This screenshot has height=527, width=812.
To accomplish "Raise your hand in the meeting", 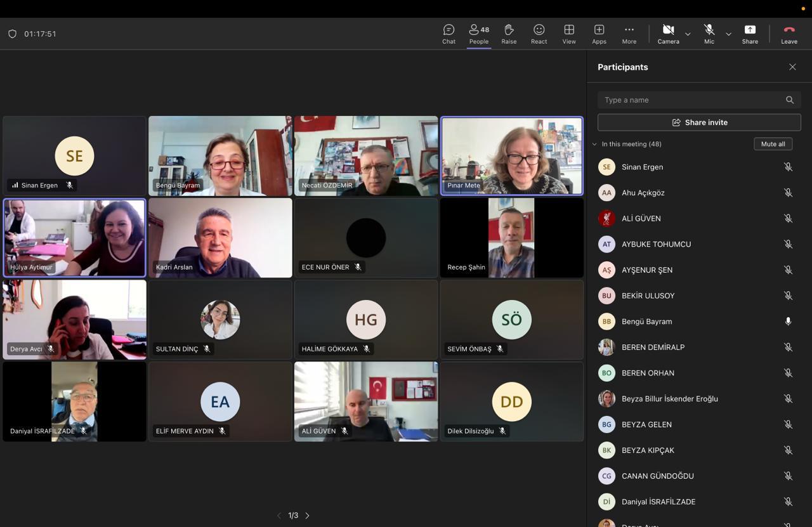I will [509, 34].
